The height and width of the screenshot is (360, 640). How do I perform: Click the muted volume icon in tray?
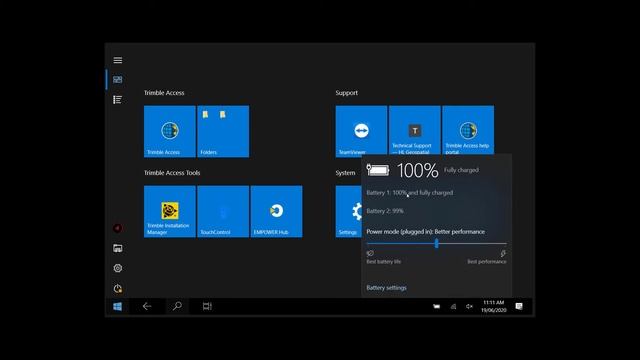(469, 307)
